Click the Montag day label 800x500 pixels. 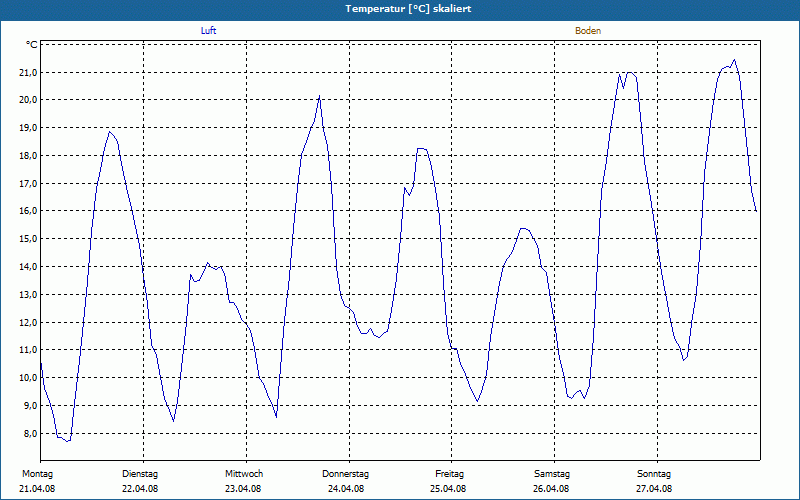(x=37, y=474)
